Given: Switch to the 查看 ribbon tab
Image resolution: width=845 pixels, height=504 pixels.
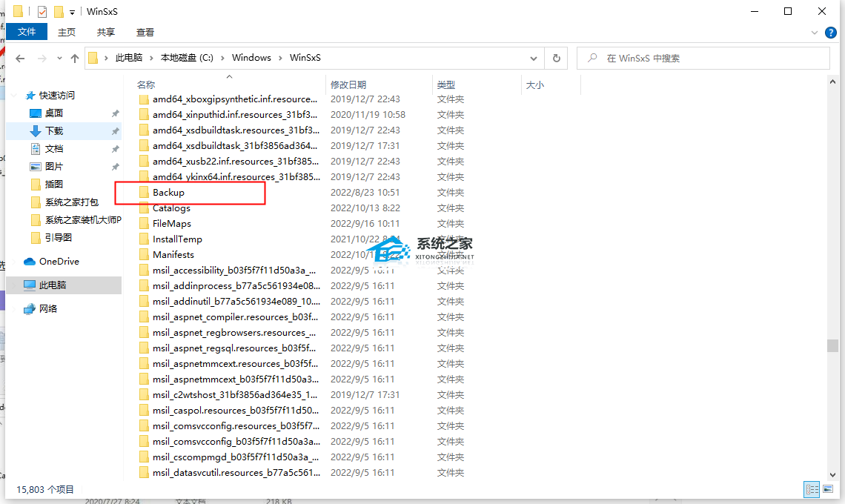Looking at the screenshot, I should [x=145, y=33].
